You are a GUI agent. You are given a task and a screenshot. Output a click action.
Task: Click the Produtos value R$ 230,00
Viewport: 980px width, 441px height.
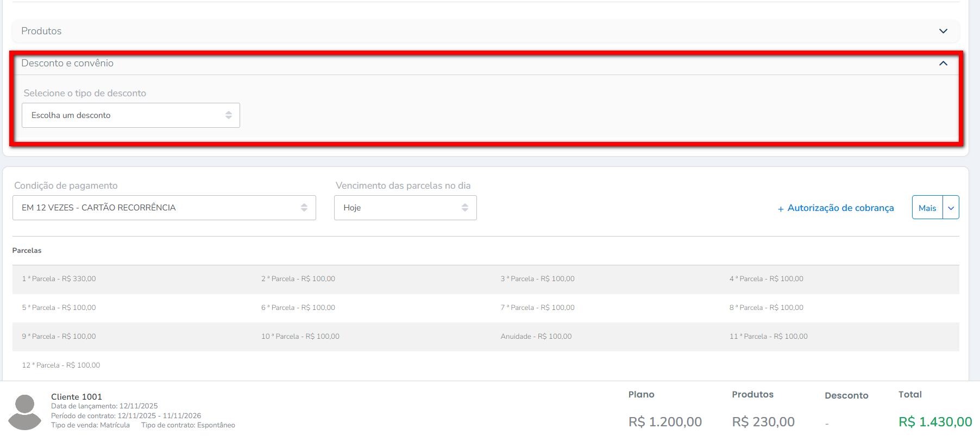(763, 422)
